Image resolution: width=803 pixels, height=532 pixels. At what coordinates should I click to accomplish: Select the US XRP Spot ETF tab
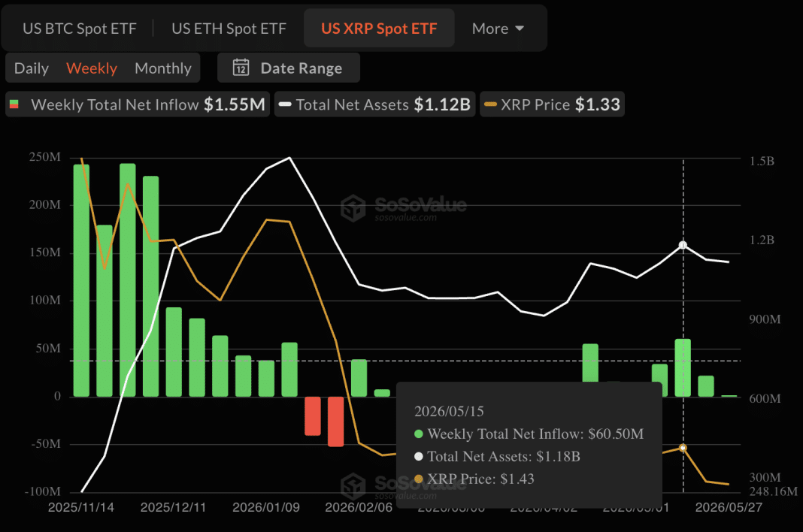click(379, 29)
